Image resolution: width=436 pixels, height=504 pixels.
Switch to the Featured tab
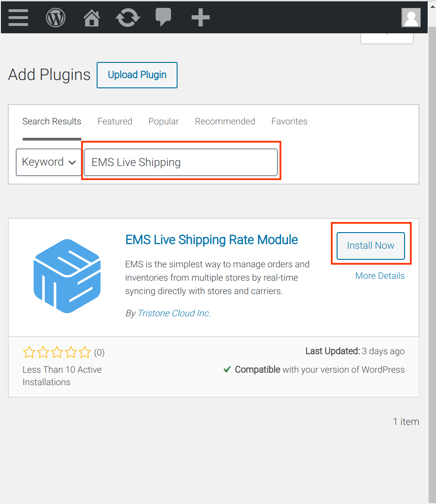(x=115, y=122)
